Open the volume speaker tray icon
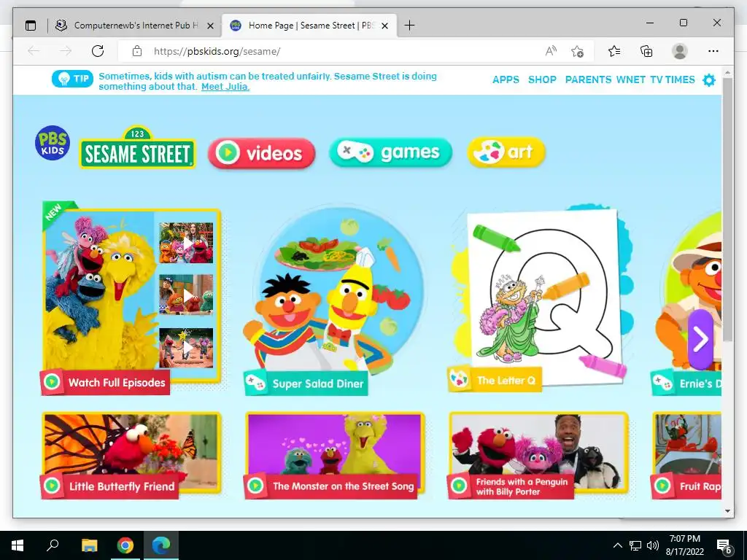The height and width of the screenshot is (560, 747). point(653,545)
